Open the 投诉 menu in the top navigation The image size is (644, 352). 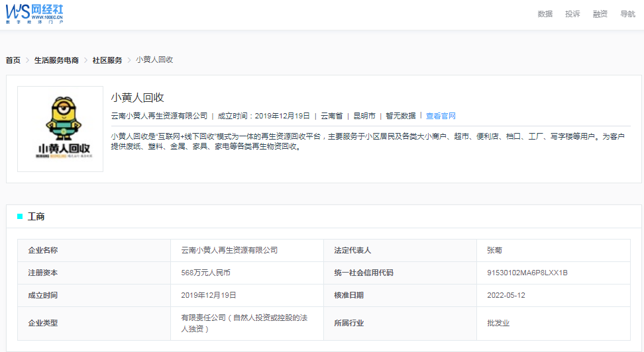[x=572, y=14]
